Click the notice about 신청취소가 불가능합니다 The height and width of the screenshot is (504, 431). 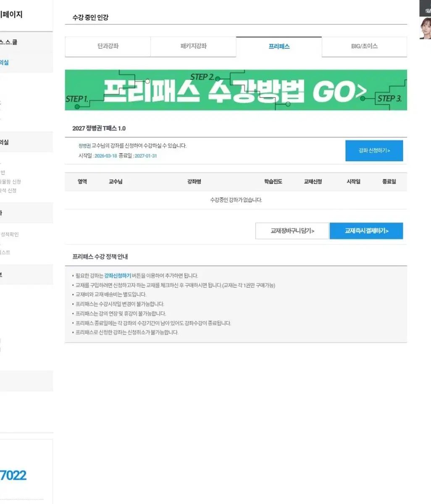(x=127, y=332)
